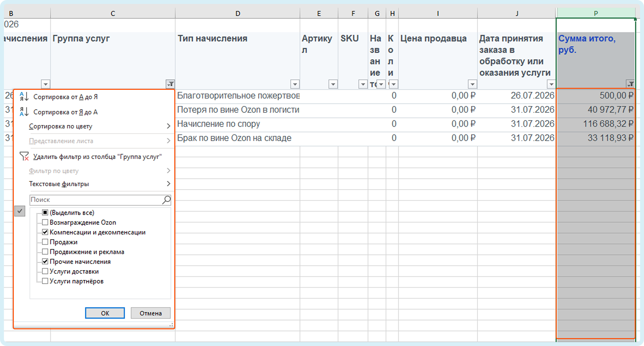Open active filter on Сумма итого column

[630, 84]
